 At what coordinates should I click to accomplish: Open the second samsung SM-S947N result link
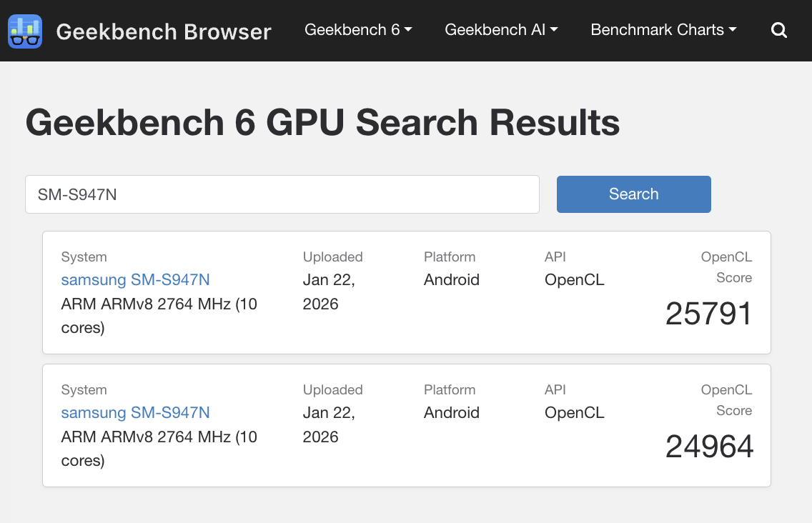coord(135,413)
